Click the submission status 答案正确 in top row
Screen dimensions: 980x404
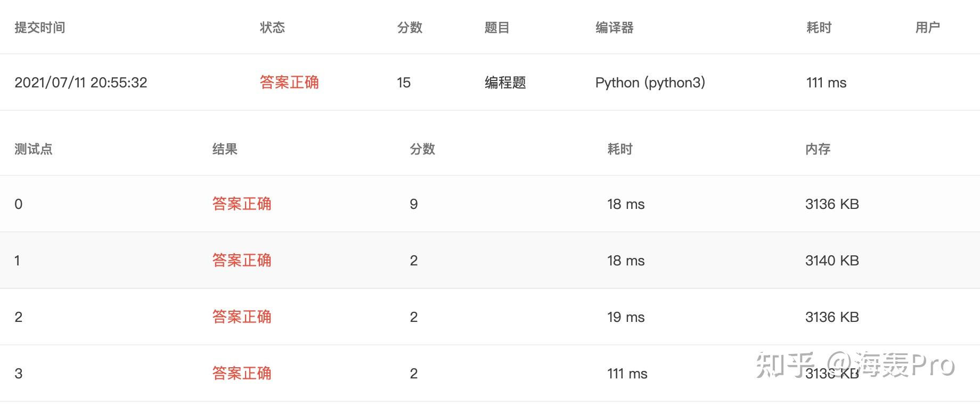coord(289,82)
